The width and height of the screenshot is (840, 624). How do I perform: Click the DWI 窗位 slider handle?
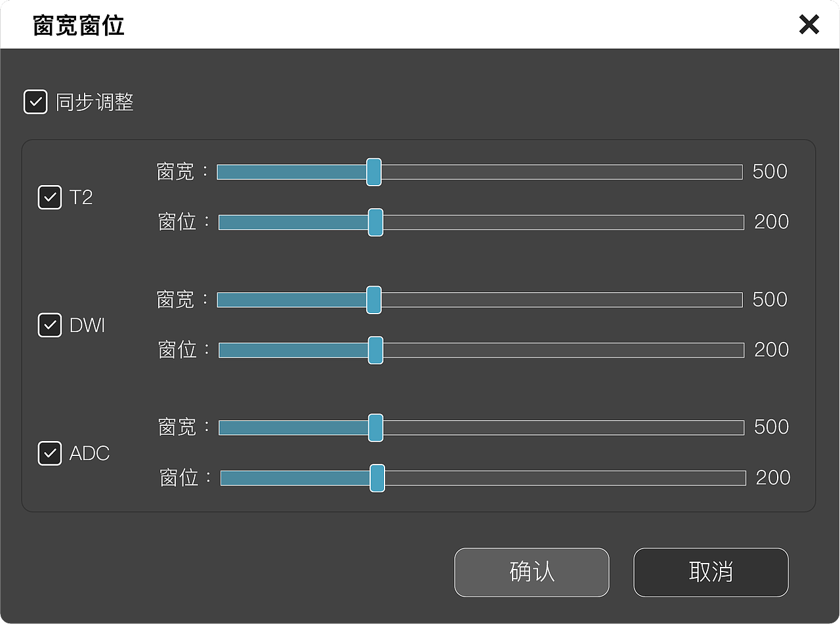pos(375,350)
